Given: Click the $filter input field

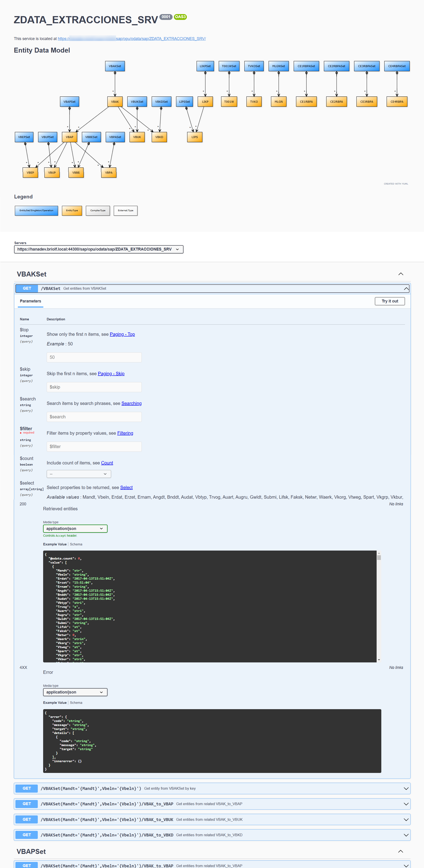Looking at the screenshot, I should click(94, 447).
